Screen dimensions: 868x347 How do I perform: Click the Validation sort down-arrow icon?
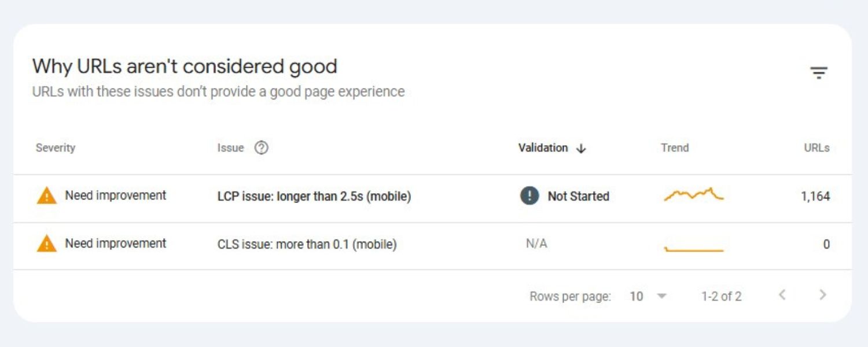click(582, 149)
